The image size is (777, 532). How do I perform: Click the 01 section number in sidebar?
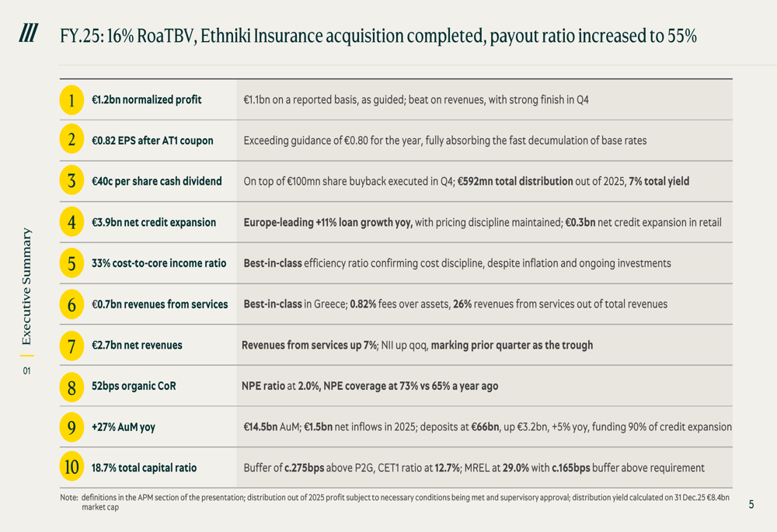26,371
